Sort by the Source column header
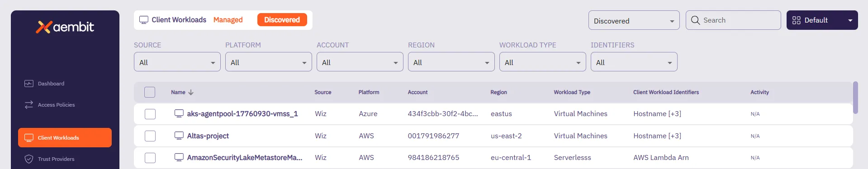 tap(323, 92)
